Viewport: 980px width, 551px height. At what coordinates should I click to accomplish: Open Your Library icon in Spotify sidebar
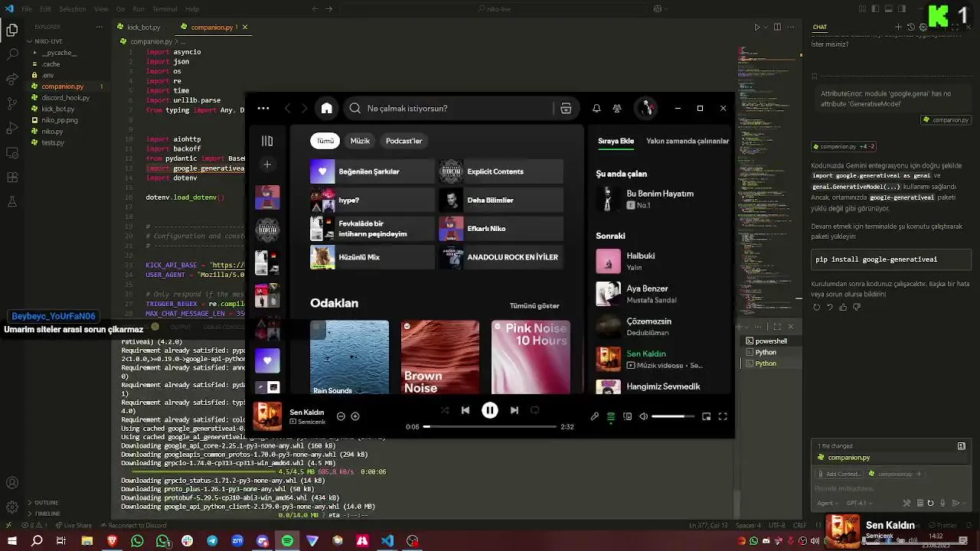tap(267, 141)
